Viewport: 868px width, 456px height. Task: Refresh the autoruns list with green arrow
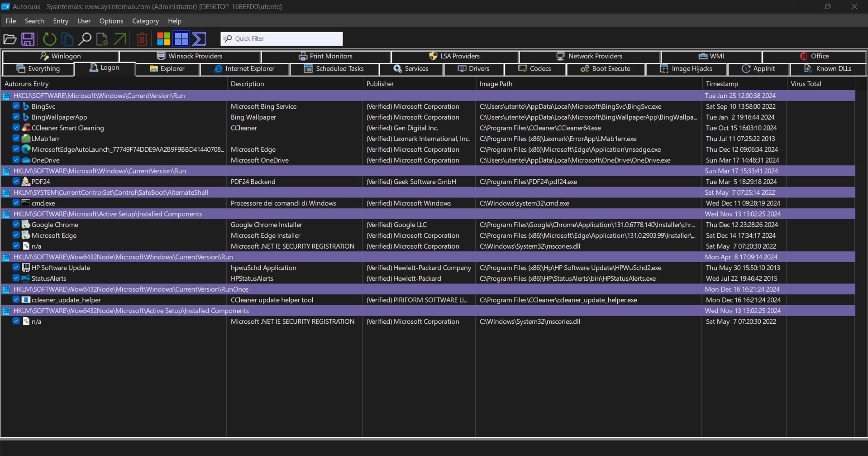point(49,39)
